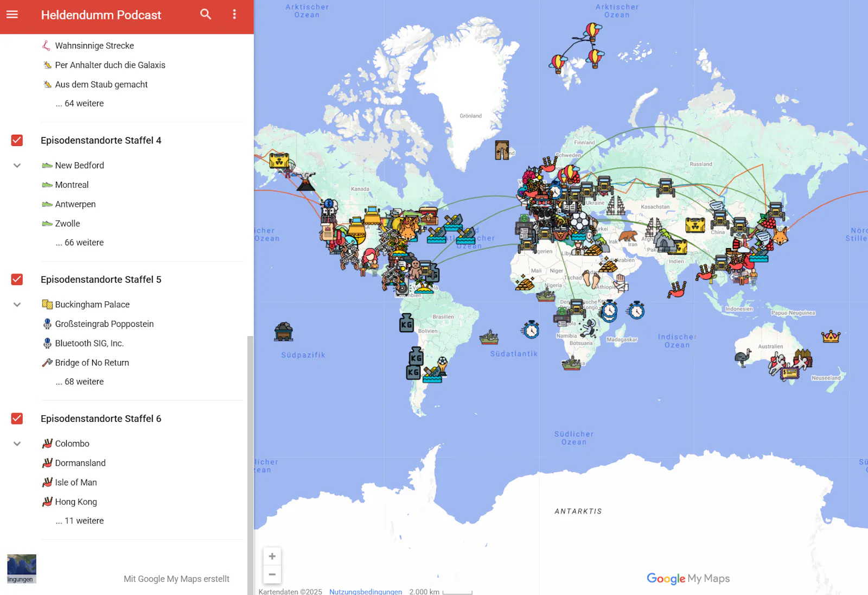The image size is (868, 595).
Task: Click the warship marker in South Atlantic
Action: (x=489, y=337)
